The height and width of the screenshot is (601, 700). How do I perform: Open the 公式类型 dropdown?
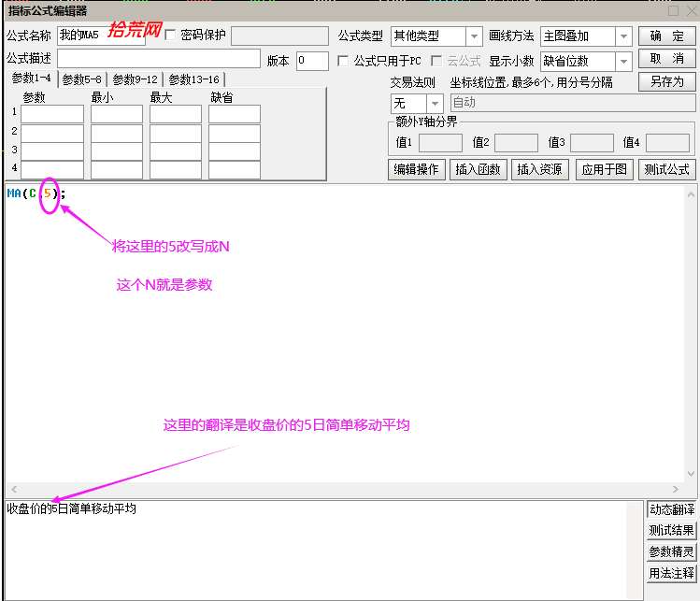tap(474, 36)
